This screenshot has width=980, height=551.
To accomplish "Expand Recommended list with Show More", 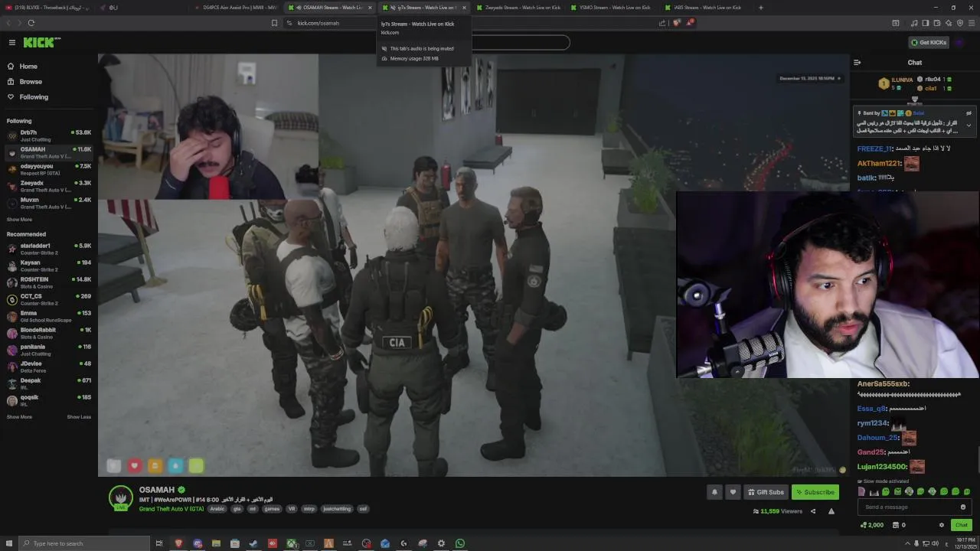I will 19,417.
